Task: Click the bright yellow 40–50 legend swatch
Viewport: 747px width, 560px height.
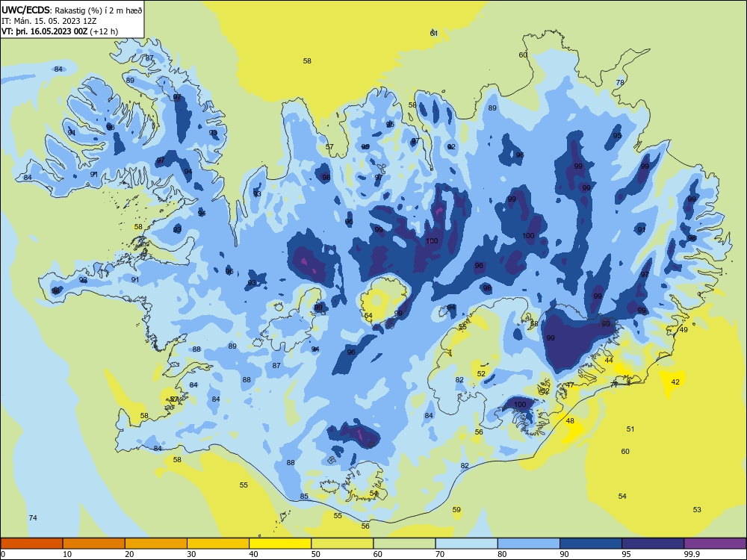Action: pyautogui.click(x=280, y=544)
